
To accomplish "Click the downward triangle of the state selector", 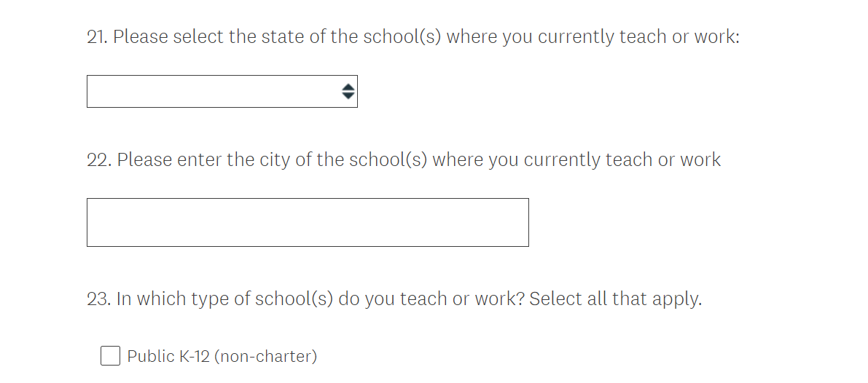I will pos(348,95).
